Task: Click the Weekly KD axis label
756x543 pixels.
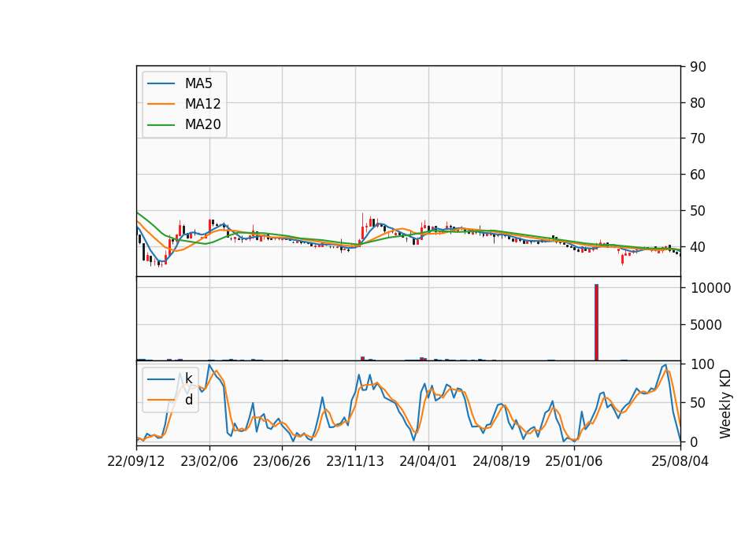Action: click(724, 404)
